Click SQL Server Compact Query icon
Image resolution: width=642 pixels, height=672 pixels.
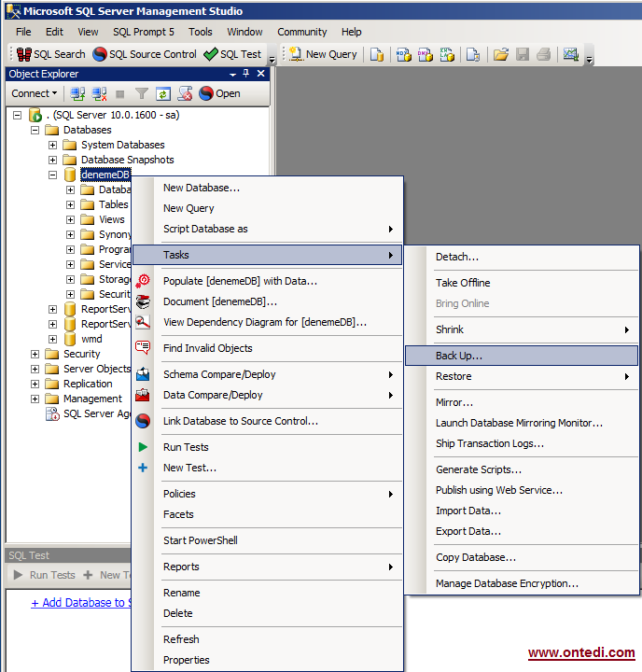coord(473,54)
